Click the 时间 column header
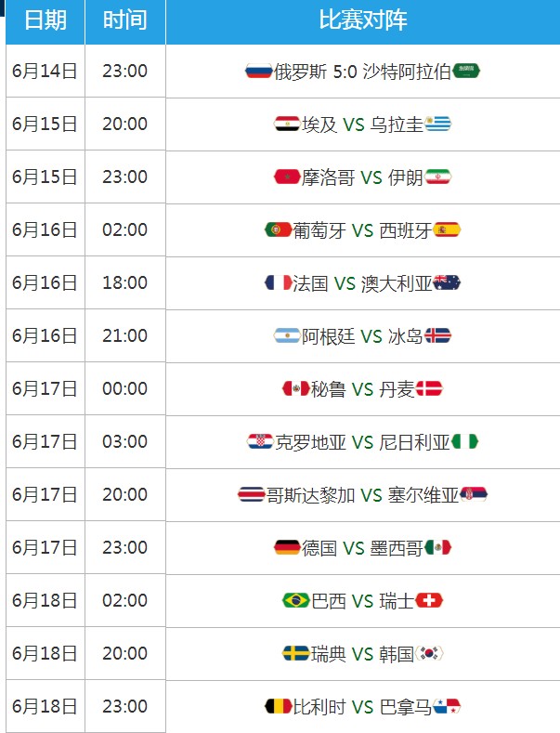The image size is (560, 733). (124, 21)
